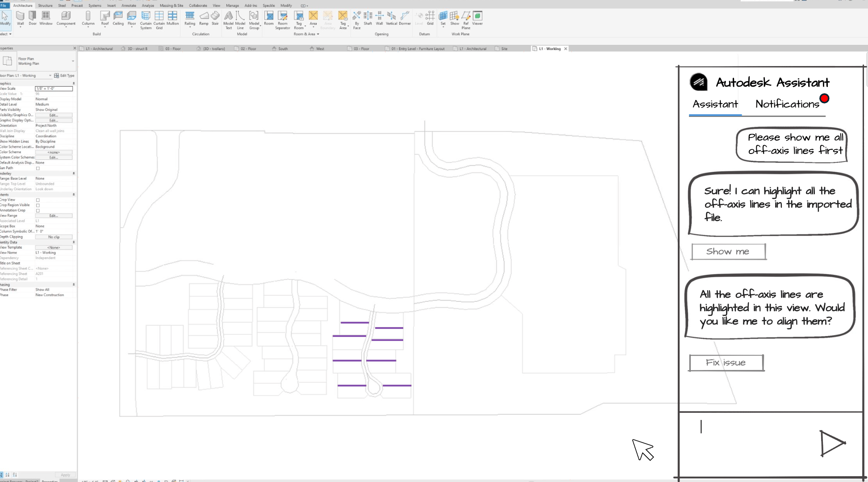Toggle the Sun Path checkbox
This screenshot has width=868, height=482.
point(38,168)
